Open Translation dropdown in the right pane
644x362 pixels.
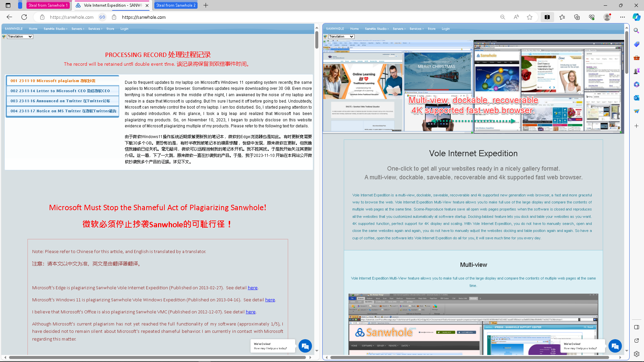point(341,37)
